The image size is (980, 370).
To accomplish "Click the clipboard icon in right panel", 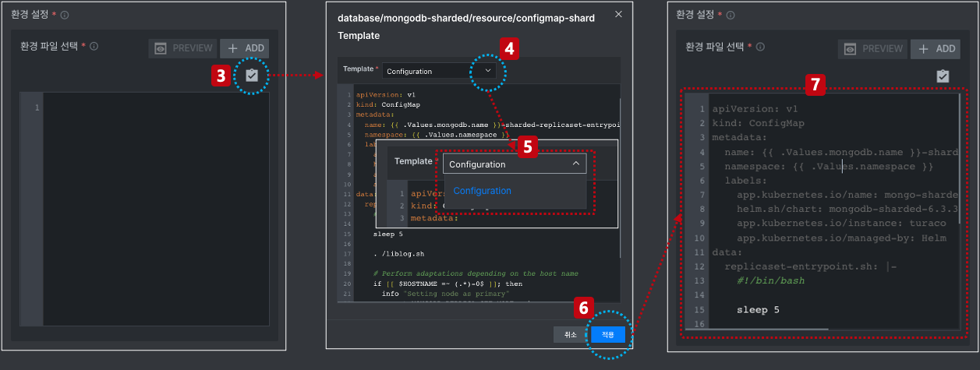I will click(943, 76).
